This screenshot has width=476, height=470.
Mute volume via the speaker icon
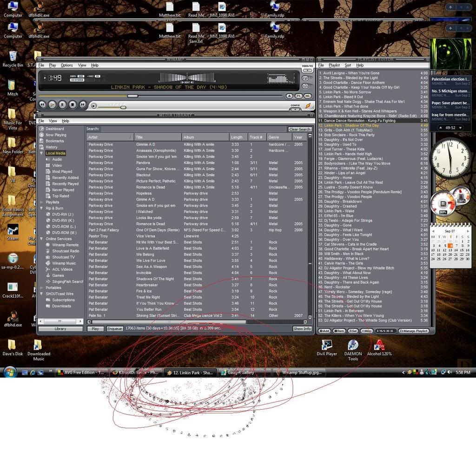[94, 106]
